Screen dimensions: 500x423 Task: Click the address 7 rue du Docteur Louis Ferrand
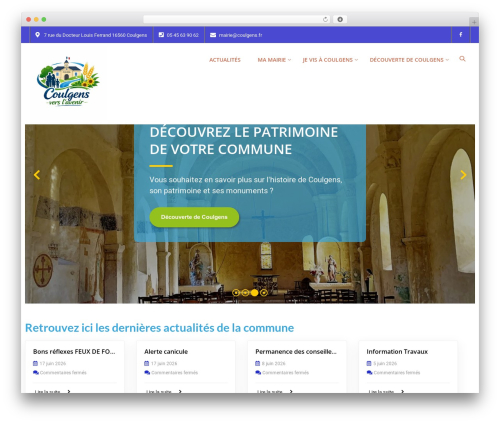pos(95,35)
